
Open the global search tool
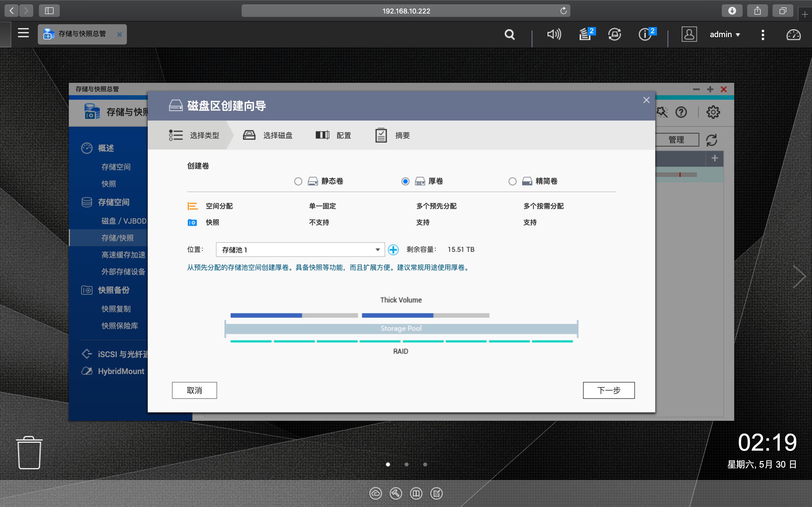pyautogui.click(x=509, y=34)
